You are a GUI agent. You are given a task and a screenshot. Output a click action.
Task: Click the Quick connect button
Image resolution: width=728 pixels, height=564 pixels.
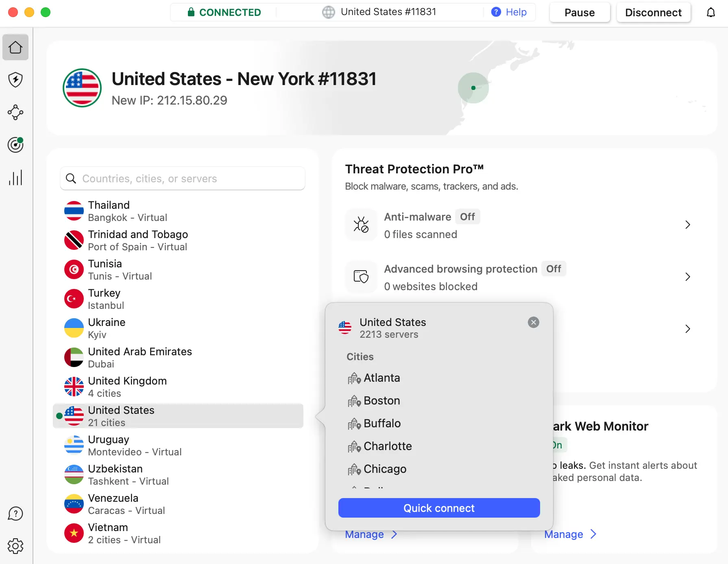(x=439, y=508)
